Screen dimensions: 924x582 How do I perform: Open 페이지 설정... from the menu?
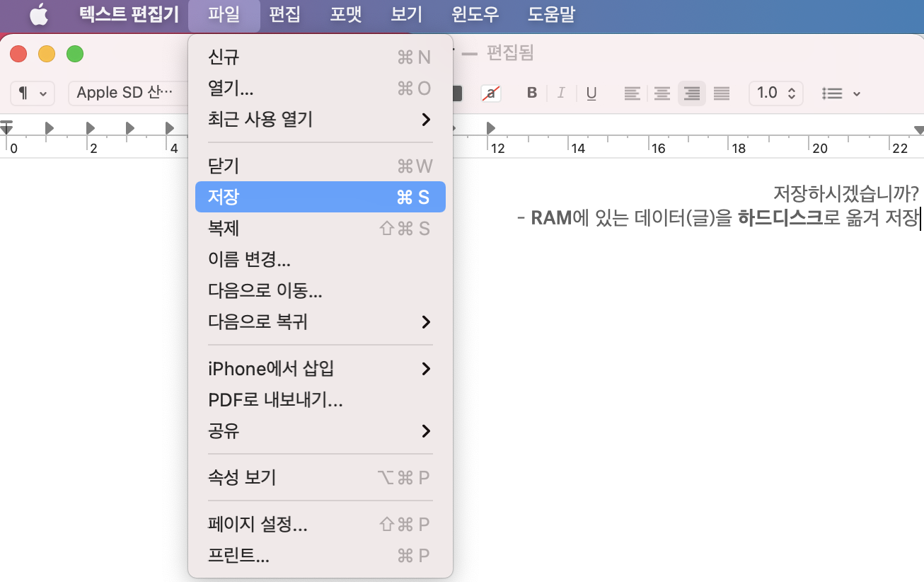click(320, 524)
